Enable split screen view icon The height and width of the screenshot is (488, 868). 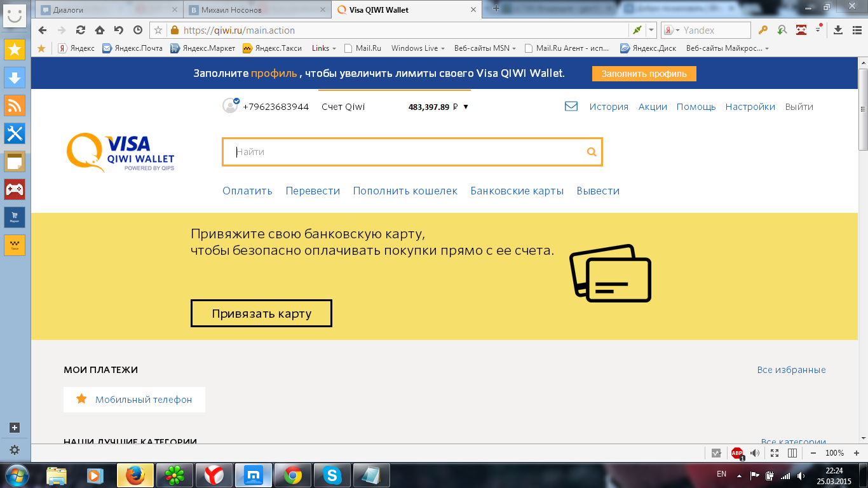(x=792, y=453)
